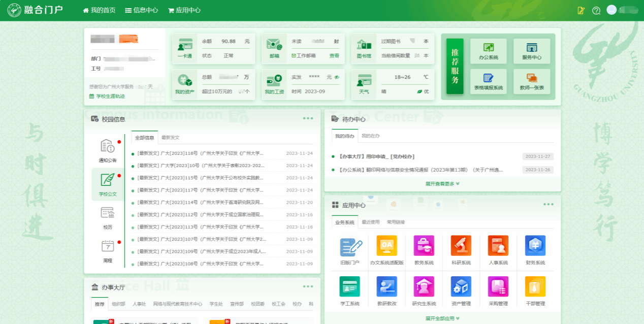Open the 翻印网络与信息安全情况通报 to-do item
This screenshot has height=324, width=644.
(421, 170)
